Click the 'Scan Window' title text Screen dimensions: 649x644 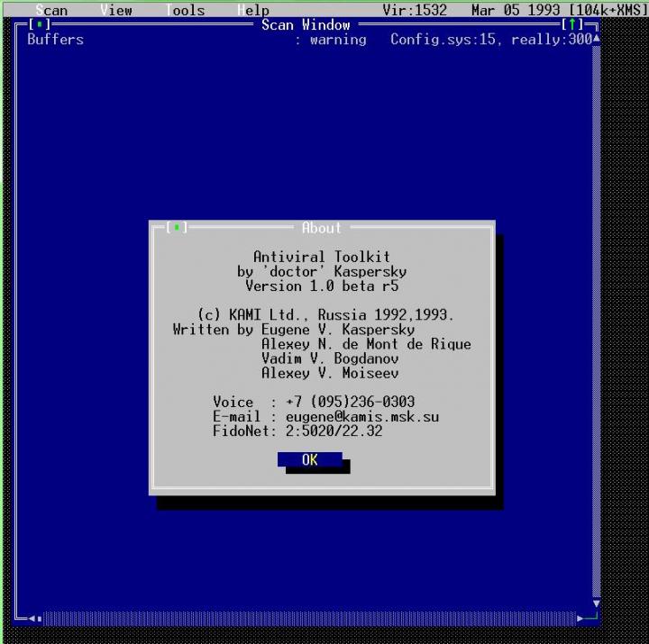click(x=306, y=25)
